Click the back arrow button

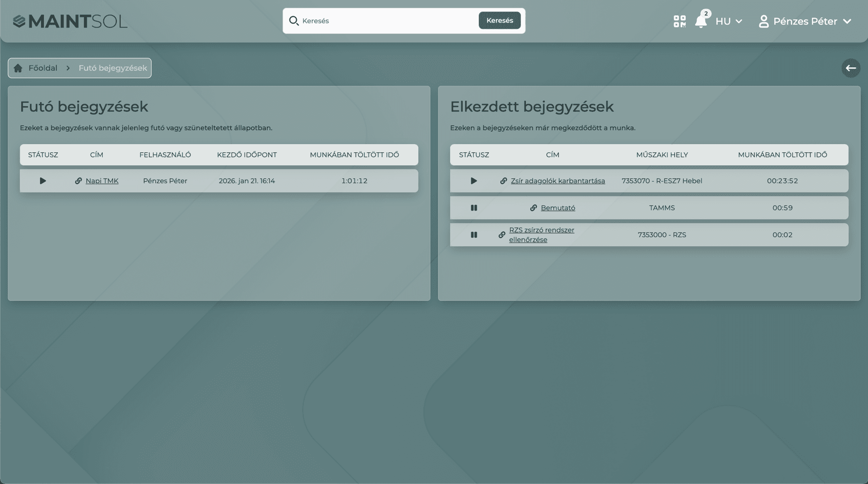[851, 68]
